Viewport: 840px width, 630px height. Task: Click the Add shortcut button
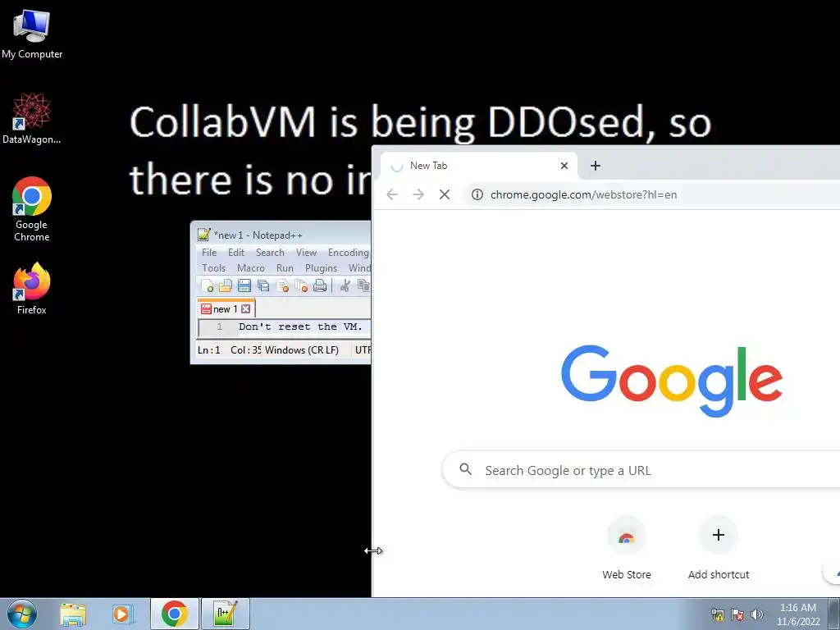tap(719, 548)
